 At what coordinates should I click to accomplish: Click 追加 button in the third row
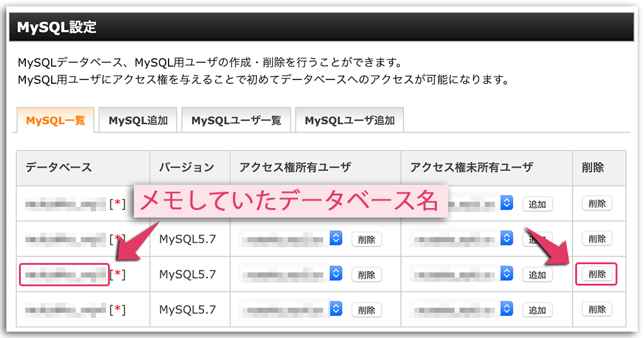pos(537,275)
